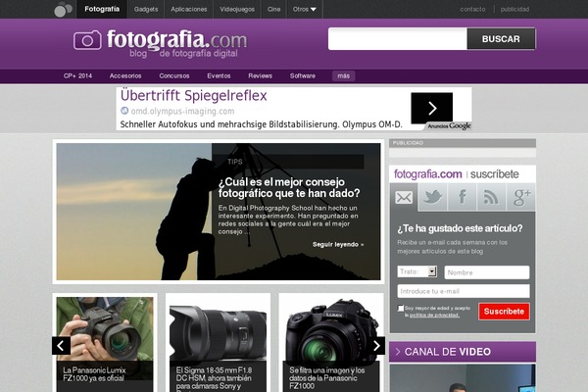
Task: Click the red Suscríbete button
Action: (x=504, y=312)
